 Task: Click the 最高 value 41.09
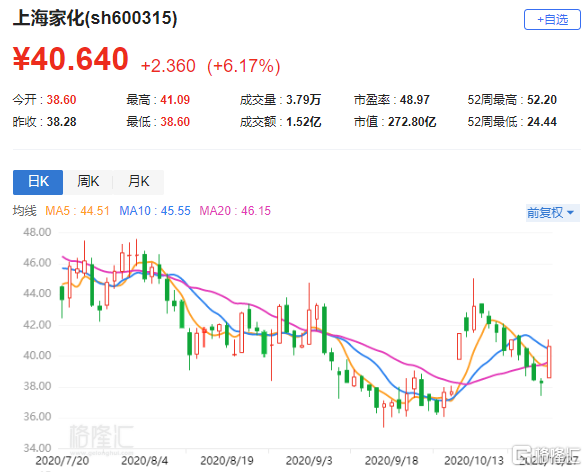[x=175, y=100]
